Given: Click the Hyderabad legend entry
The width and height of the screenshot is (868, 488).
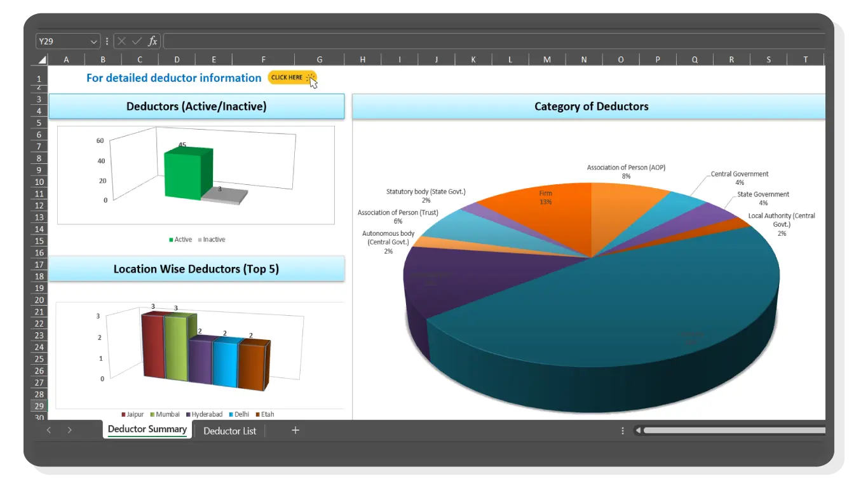Looking at the screenshot, I should pos(204,414).
